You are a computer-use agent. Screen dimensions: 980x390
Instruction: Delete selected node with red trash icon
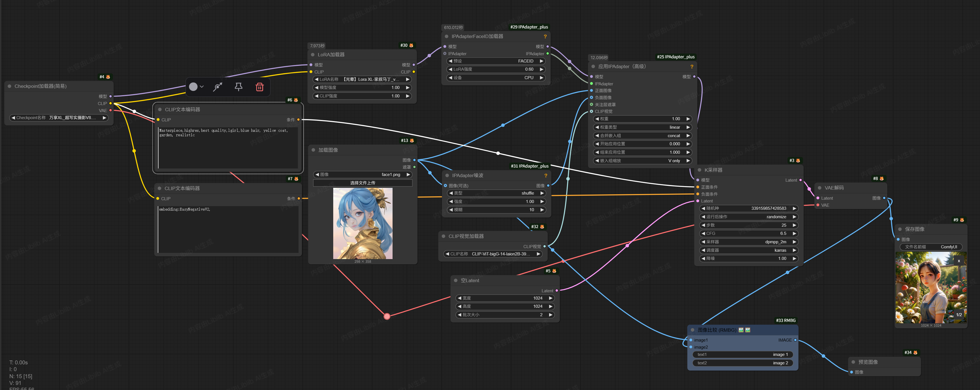pos(260,87)
